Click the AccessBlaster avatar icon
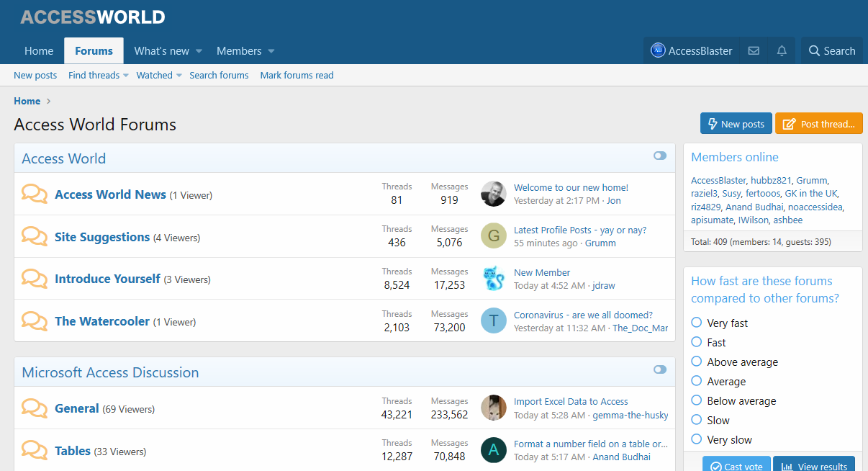 click(658, 50)
